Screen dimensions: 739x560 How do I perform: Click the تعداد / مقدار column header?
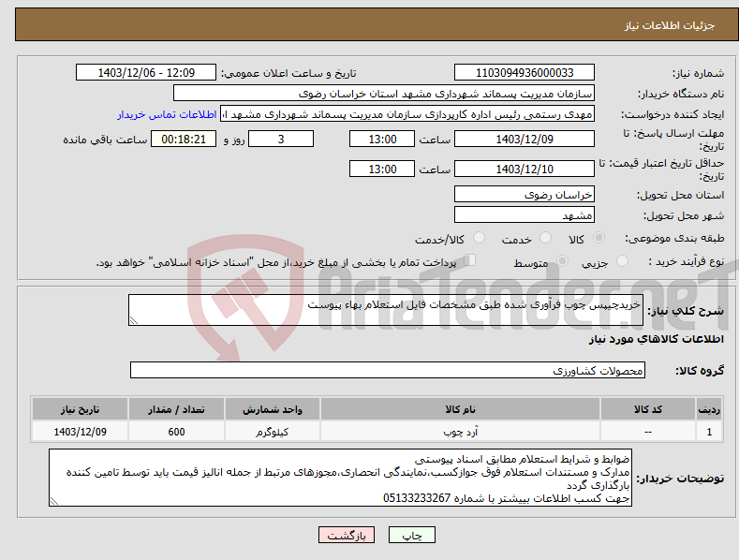pos(176,409)
